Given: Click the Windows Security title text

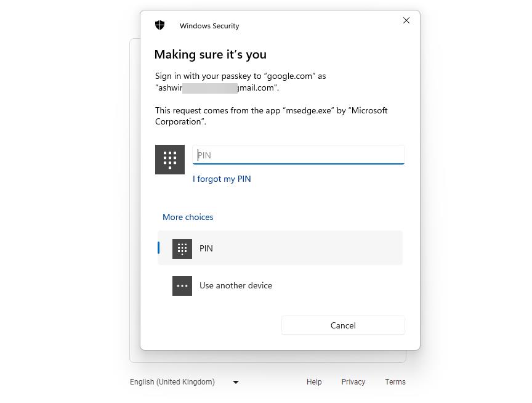Looking at the screenshot, I should click(x=209, y=26).
